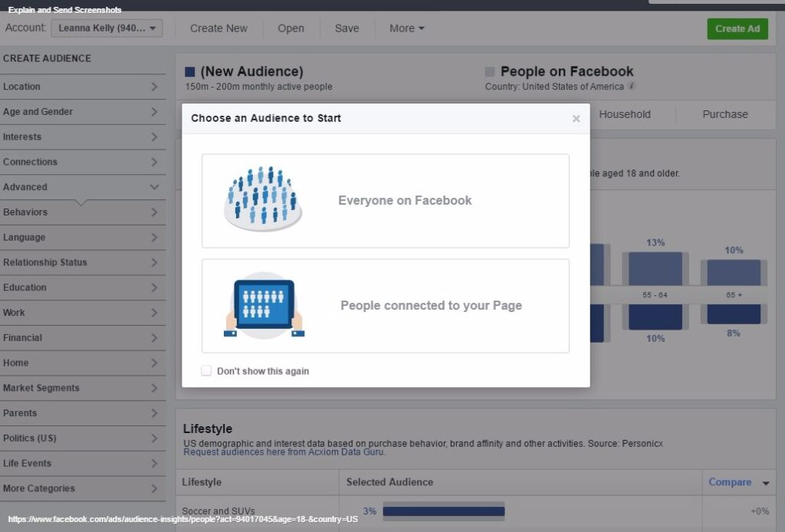This screenshot has height=532, width=785.
Task: Check the Don't show this again box
Action: [x=206, y=371]
